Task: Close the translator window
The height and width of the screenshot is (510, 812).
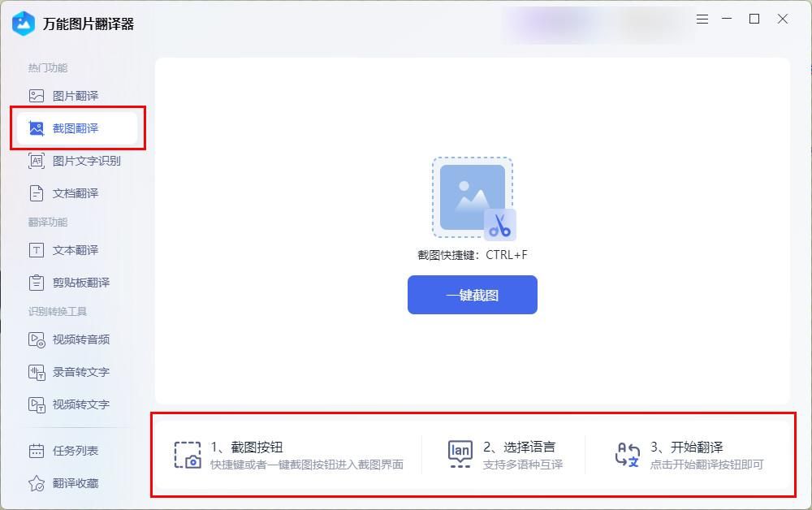Action: [x=783, y=19]
